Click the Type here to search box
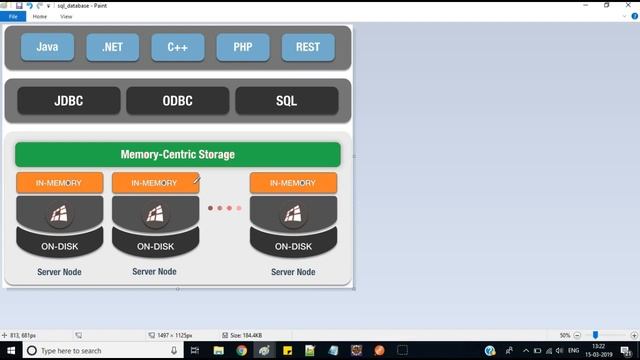This screenshot has height=360, width=640. [x=104, y=351]
